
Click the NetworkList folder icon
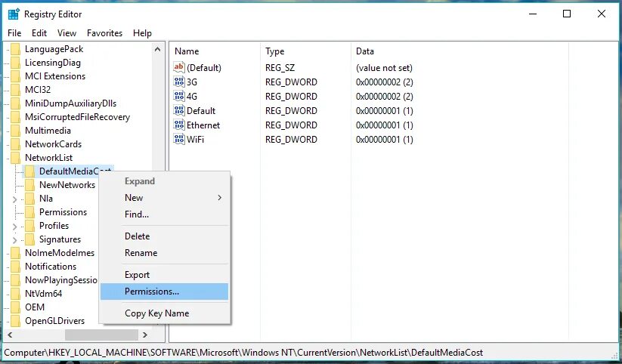[15, 157]
